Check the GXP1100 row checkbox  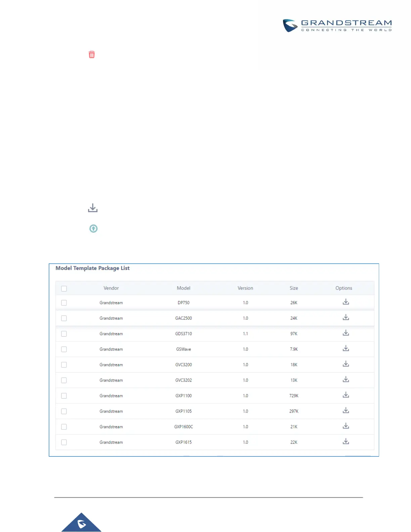point(64,396)
